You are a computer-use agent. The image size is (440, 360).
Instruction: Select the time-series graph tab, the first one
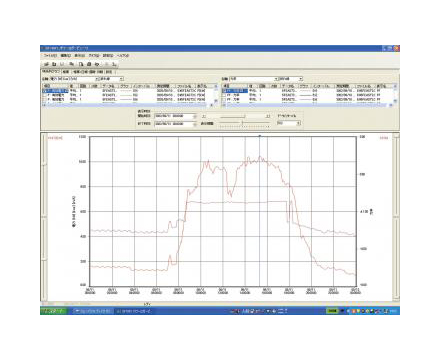pos(50,72)
